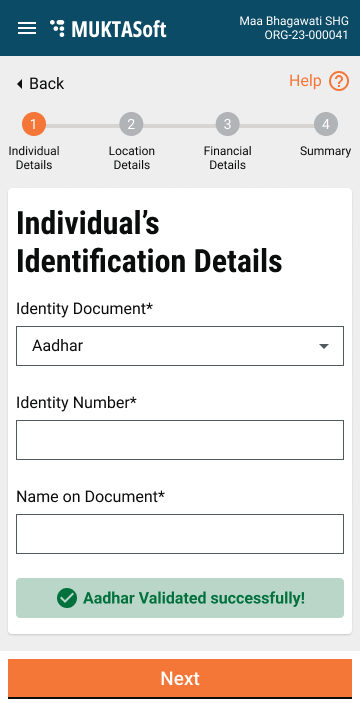The image size is (360, 707).
Task: Click the Help question mark icon
Action: (x=339, y=82)
